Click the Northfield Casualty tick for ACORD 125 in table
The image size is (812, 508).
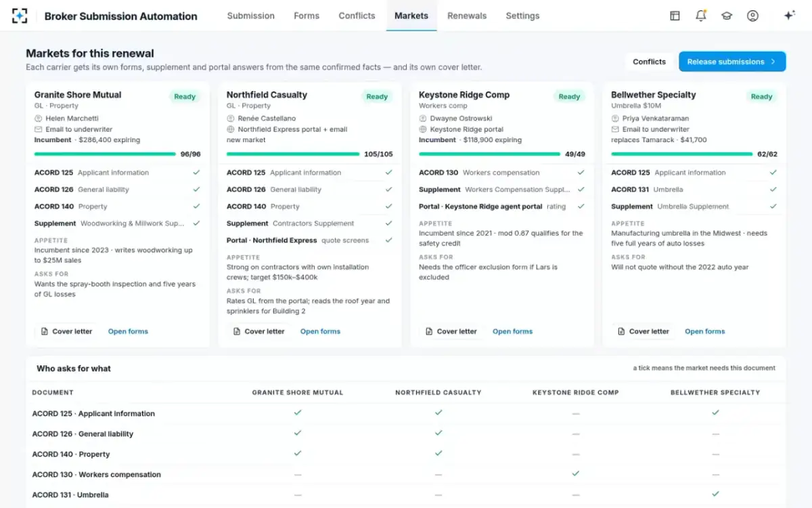click(438, 412)
